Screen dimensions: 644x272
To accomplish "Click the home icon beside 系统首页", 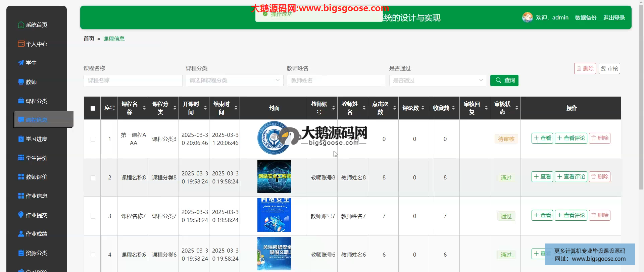I will (21, 25).
